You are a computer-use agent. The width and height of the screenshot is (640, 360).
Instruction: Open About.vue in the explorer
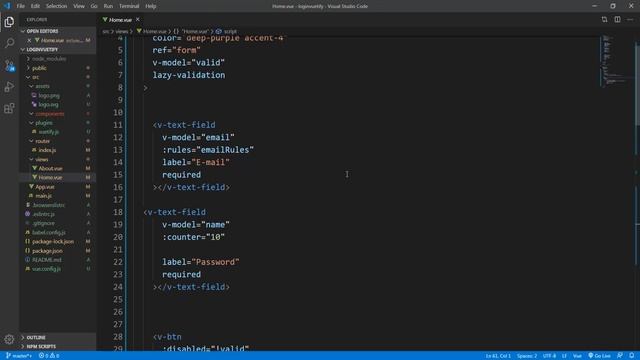click(57, 168)
